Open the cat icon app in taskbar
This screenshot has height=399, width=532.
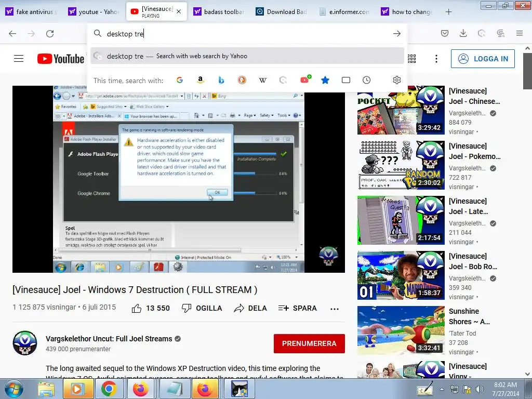tap(239, 390)
